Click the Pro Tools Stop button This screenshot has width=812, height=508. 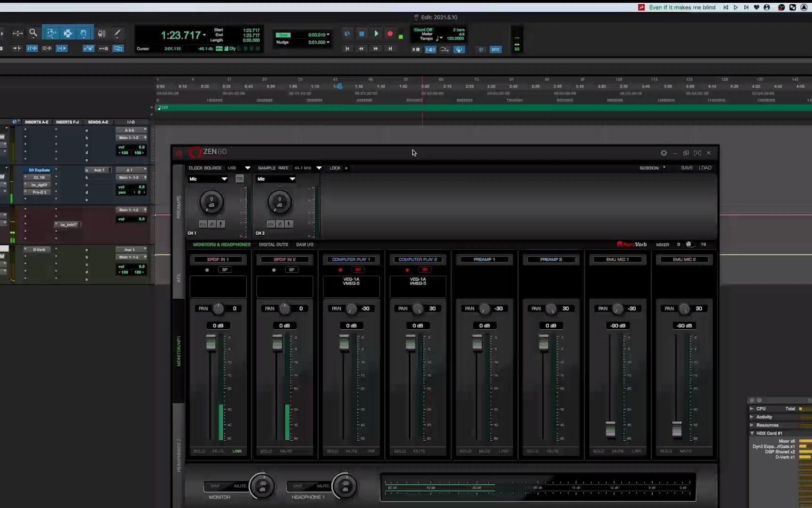(361, 33)
